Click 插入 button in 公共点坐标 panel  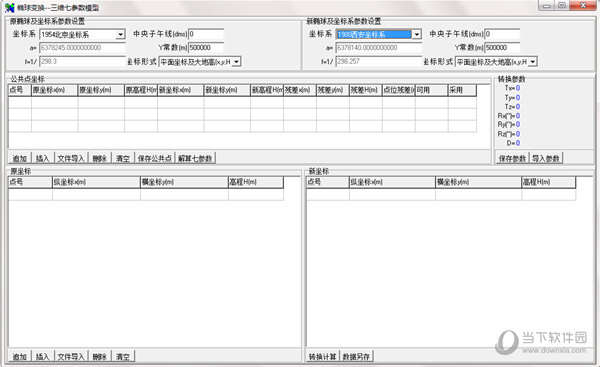point(42,158)
